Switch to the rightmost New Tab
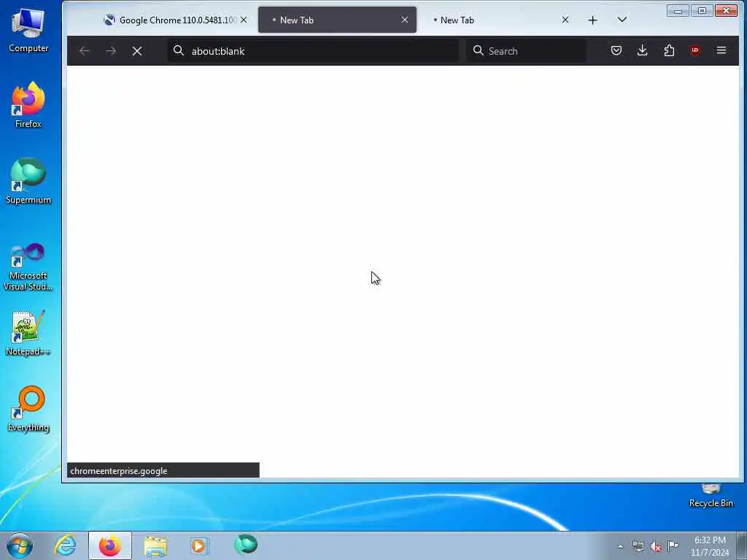Viewport: 747px width, 560px height. point(498,20)
